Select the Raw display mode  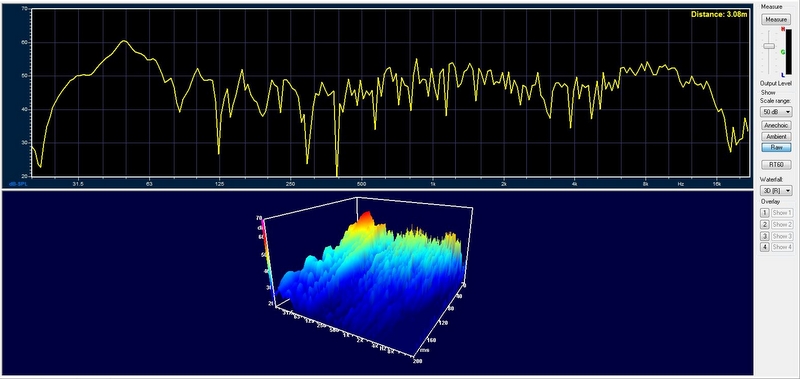[776, 147]
